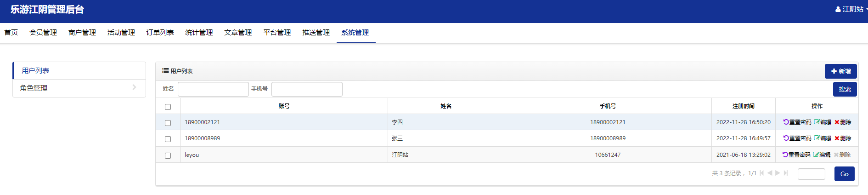868x195 pixels.
Task: Click reset password icon for leyou row
Action: [x=785, y=155]
